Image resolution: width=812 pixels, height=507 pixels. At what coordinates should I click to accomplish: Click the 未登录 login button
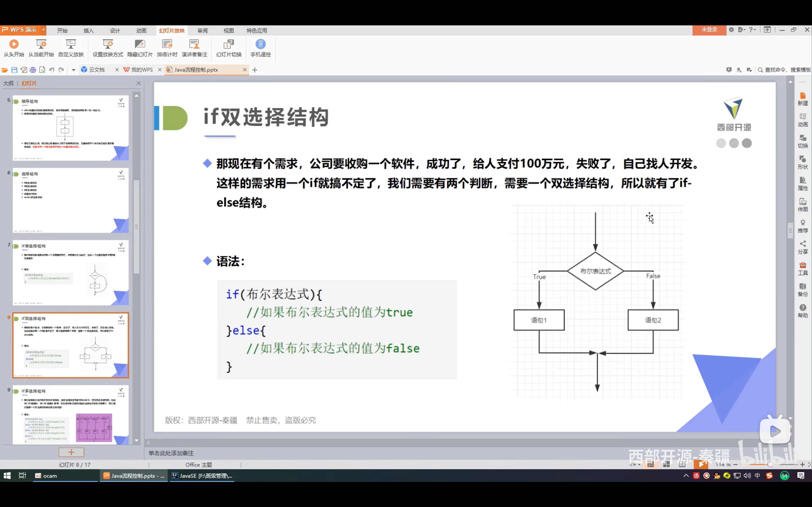pos(709,30)
